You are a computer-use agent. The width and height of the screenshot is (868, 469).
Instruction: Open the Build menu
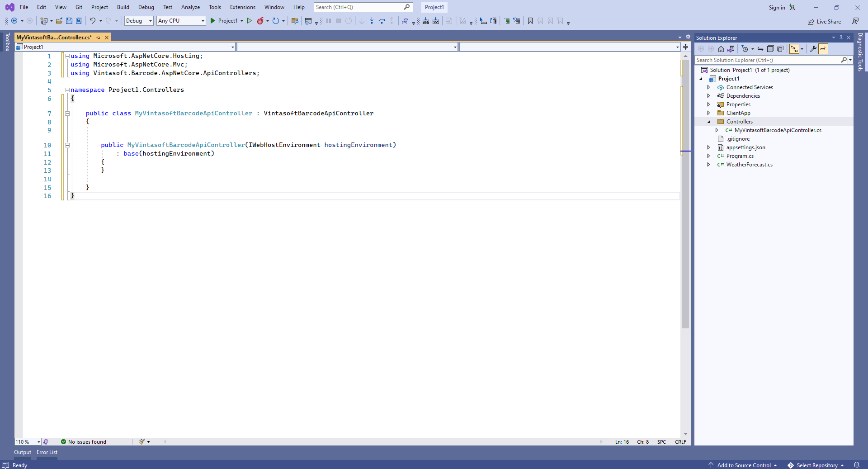[x=123, y=7]
